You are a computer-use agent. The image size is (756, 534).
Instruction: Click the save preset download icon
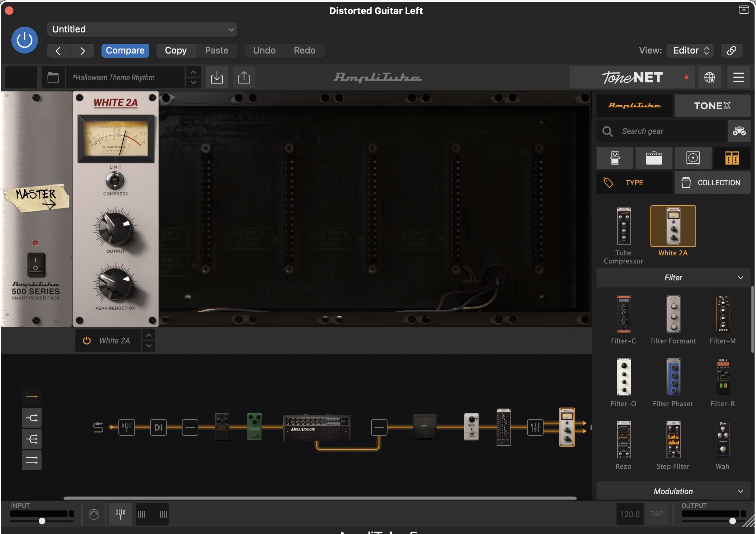tap(217, 77)
